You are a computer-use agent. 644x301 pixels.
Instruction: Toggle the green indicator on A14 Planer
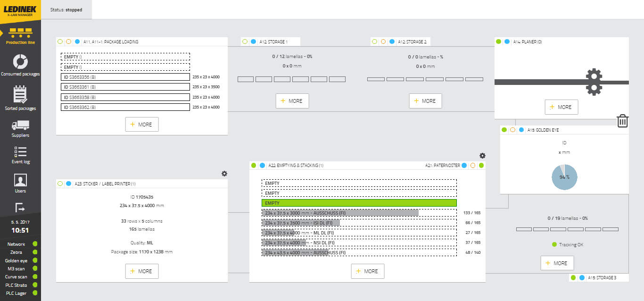[499, 42]
